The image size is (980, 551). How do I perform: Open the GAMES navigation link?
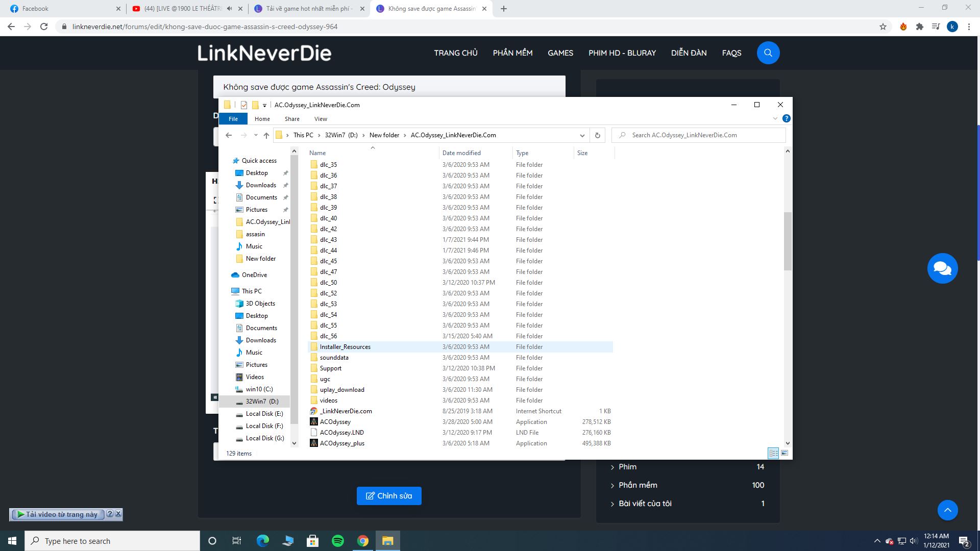point(560,53)
